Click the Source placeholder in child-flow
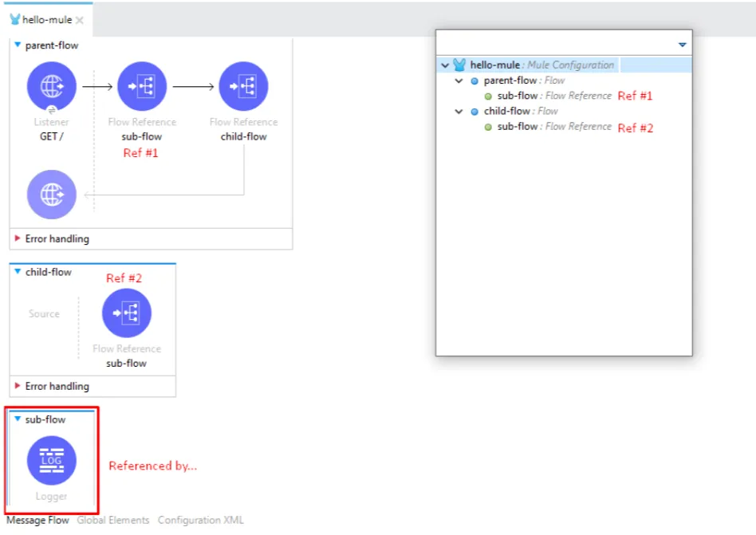Screen dimensions: 756x535 pos(44,314)
